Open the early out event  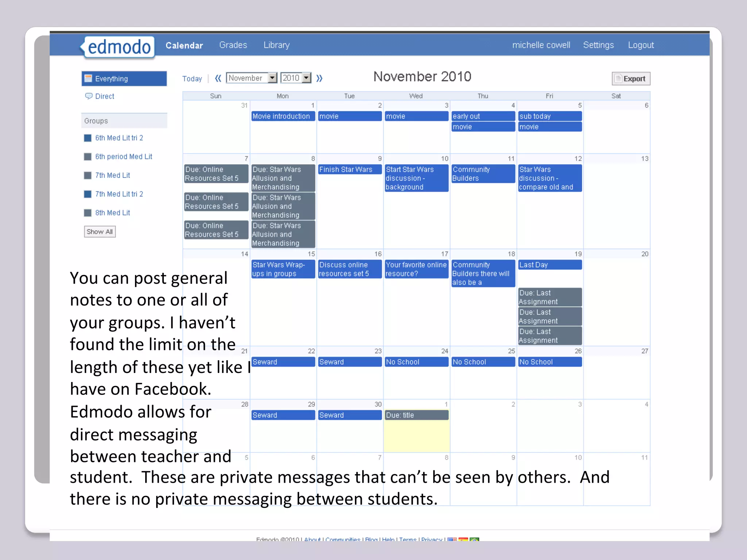[x=483, y=116]
